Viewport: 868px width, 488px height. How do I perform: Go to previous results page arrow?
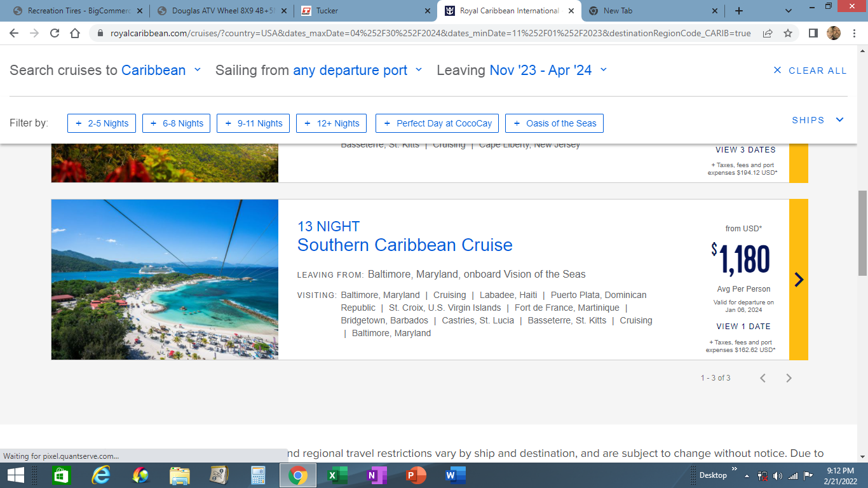click(x=763, y=378)
